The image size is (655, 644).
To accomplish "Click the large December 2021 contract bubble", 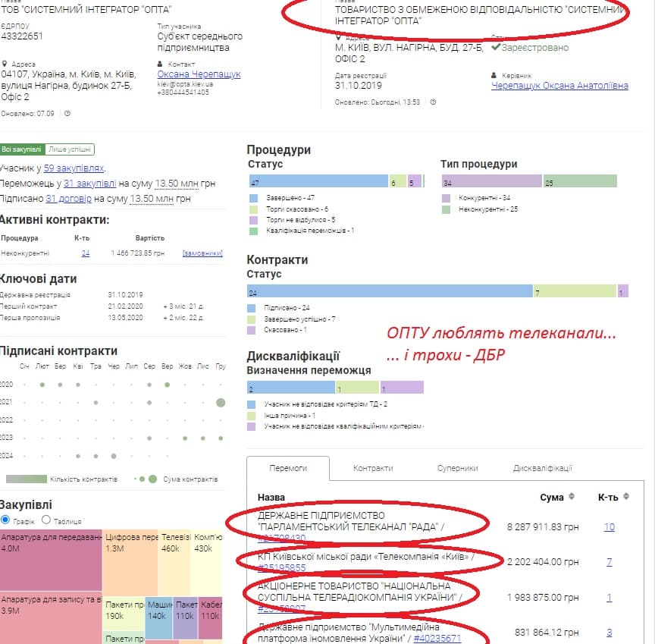I will pyautogui.click(x=221, y=402).
